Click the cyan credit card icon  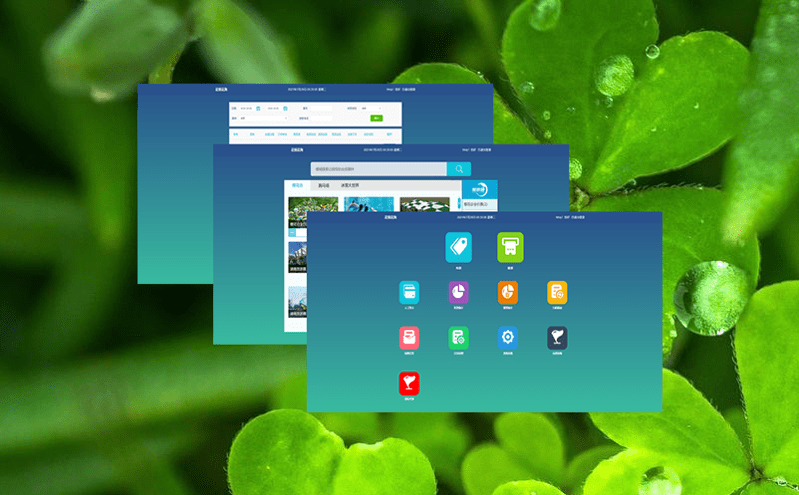tap(409, 292)
